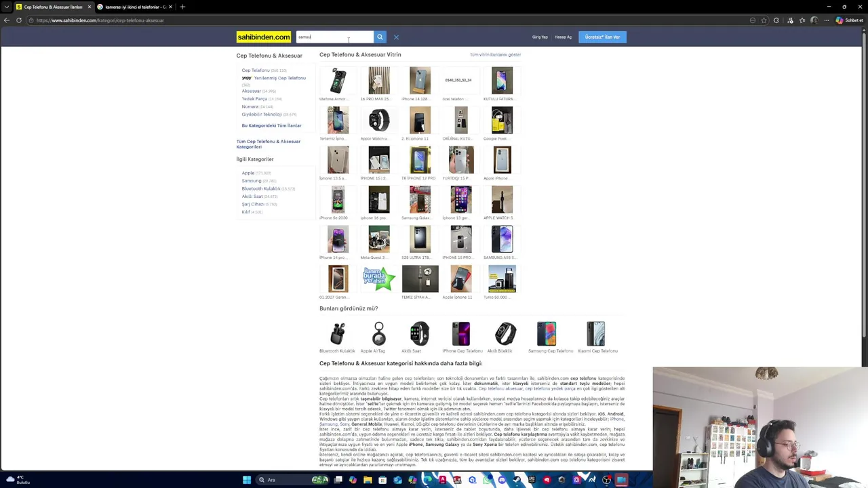Click the Apple AirTag icon
The image size is (868, 488).
pyautogui.click(x=379, y=333)
